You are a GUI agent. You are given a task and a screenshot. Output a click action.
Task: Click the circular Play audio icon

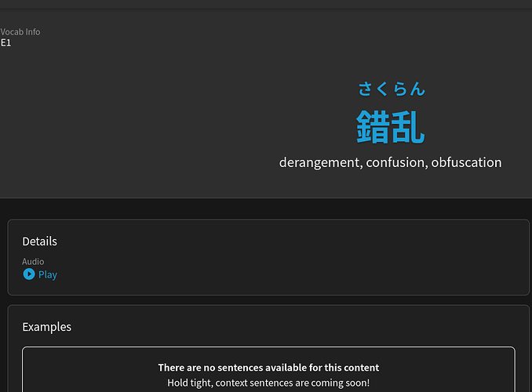(29, 274)
